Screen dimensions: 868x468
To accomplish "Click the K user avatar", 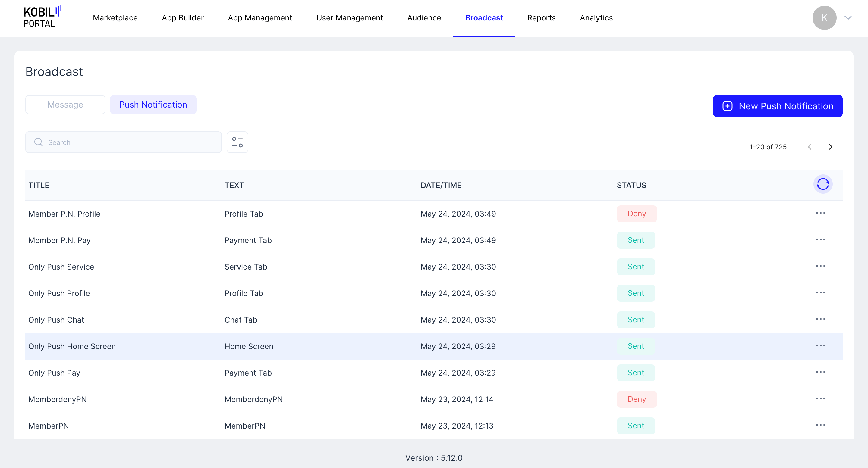I will click(x=824, y=18).
